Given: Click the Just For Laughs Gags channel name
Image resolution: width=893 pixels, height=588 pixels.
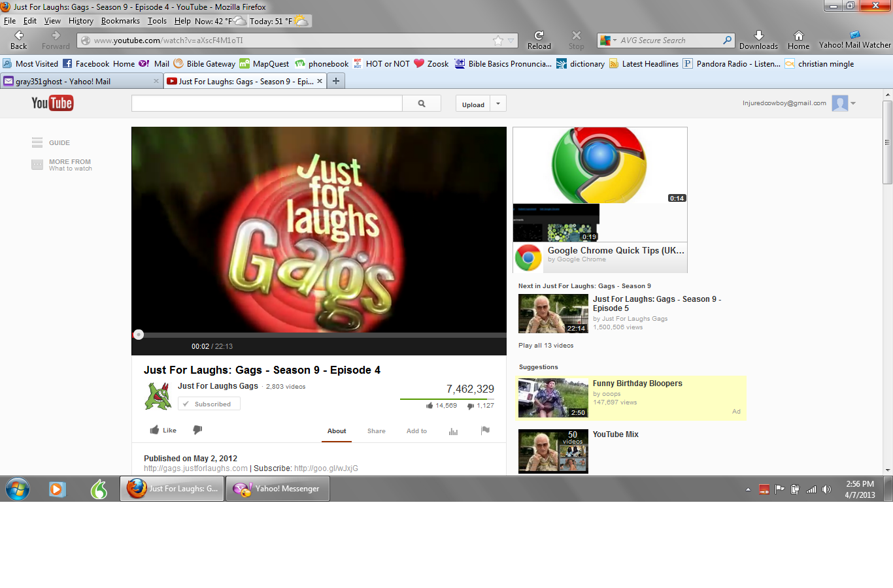Looking at the screenshot, I should pos(218,386).
